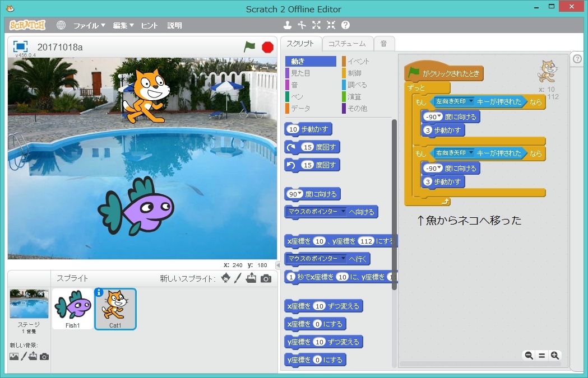Screen dimensions: 588x378
Task: Paint new sprite with brush icon
Action: [238, 278]
